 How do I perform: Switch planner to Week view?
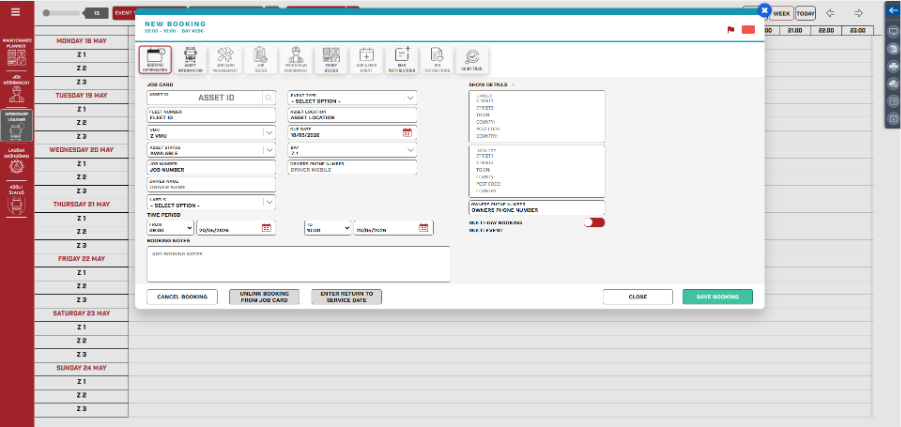pyautogui.click(x=781, y=13)
